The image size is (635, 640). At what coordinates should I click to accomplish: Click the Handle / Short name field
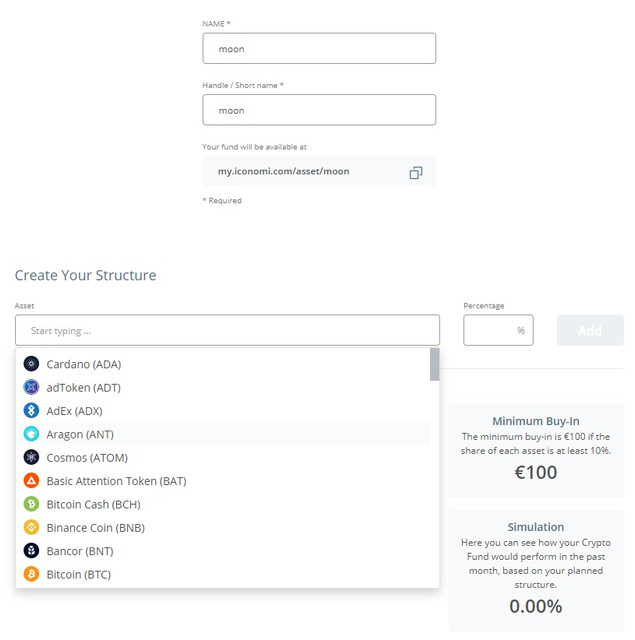[x=319, y=110]
